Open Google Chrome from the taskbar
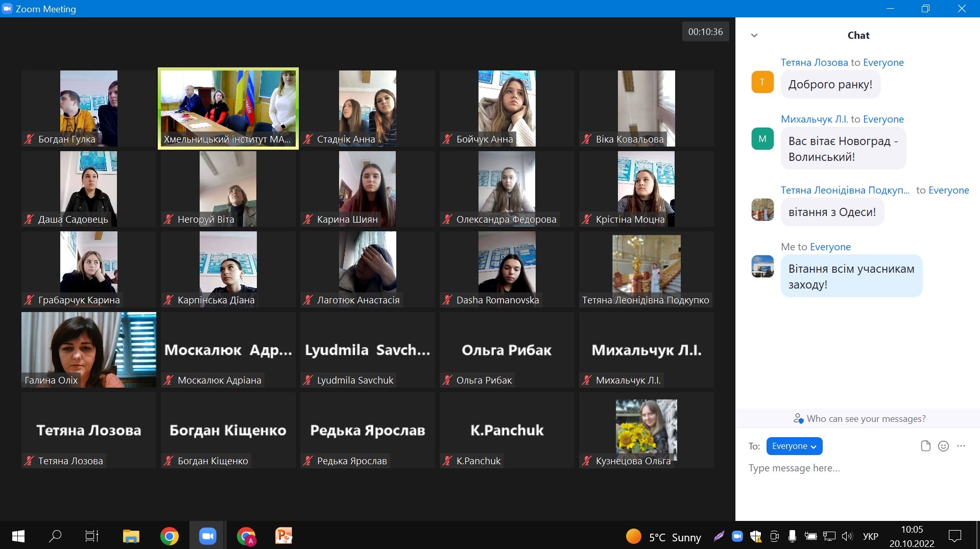Screen dimensions: 980x549 (169, 536)
